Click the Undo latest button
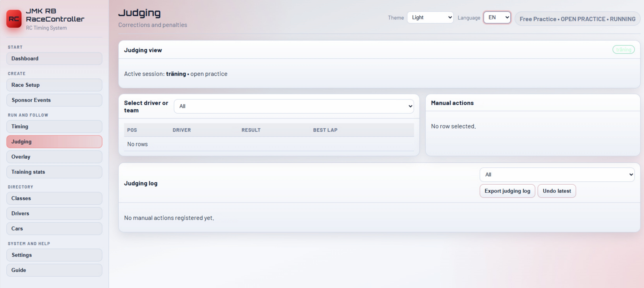This screenshot has height=288, width=644. [x=557, y=191]
